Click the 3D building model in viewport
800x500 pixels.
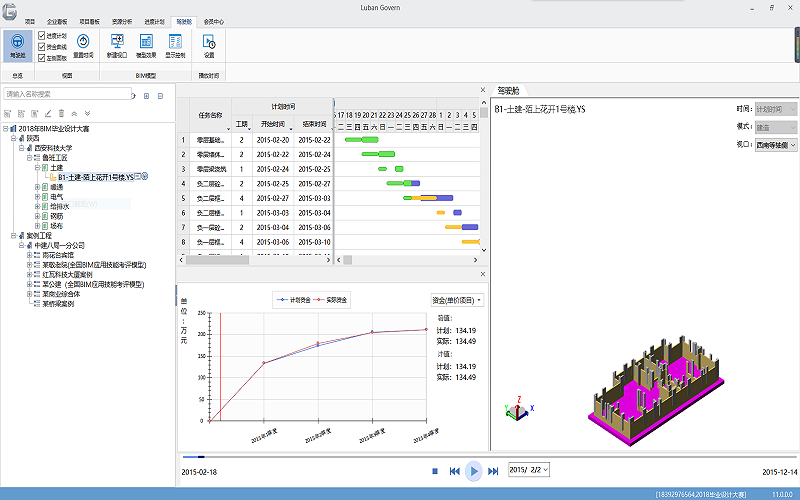click(x=656, y=390)
